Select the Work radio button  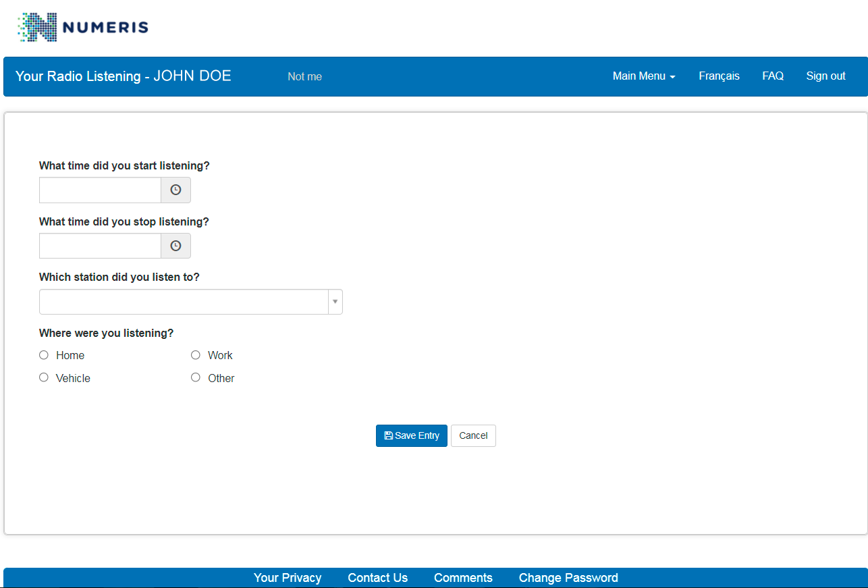[x=196, y=355]
